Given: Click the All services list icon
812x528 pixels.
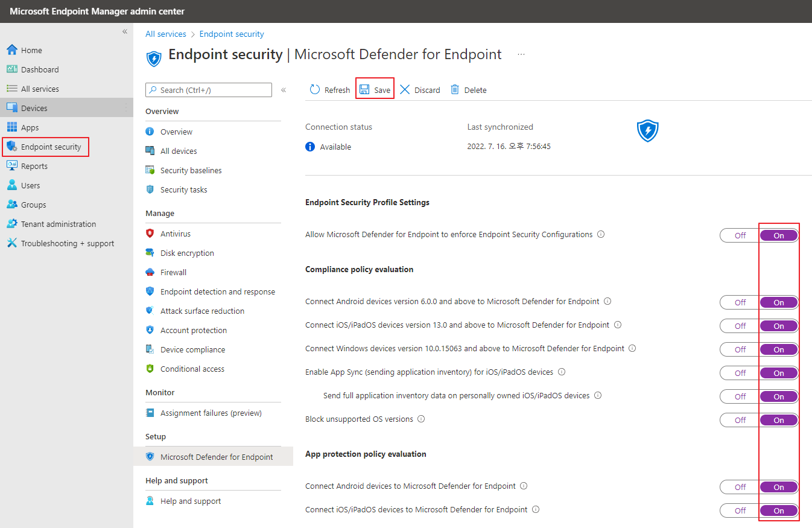Looking at the screenshot, I should [11, 89].
